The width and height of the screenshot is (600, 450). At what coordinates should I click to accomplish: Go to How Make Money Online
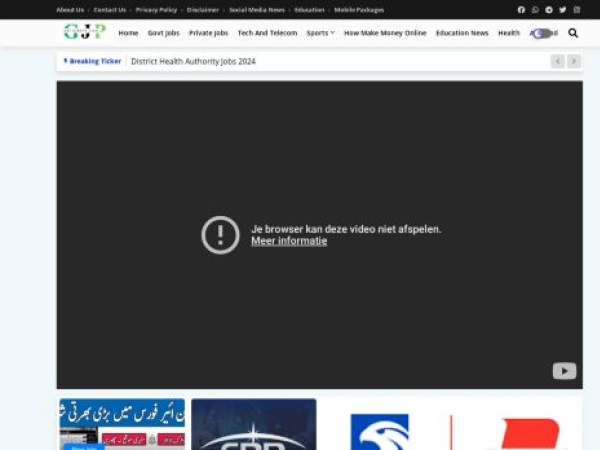[385, 33]
